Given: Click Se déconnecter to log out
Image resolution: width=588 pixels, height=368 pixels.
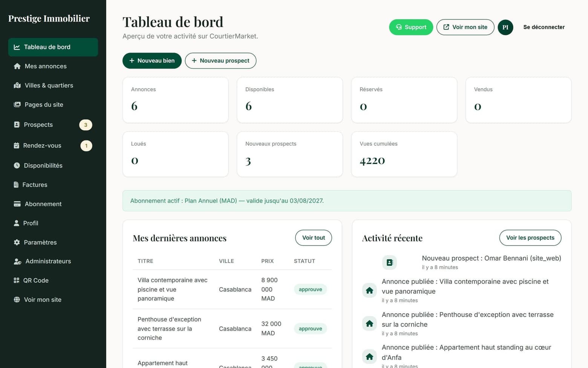Looking at the screenshot, I should (544, 27).
